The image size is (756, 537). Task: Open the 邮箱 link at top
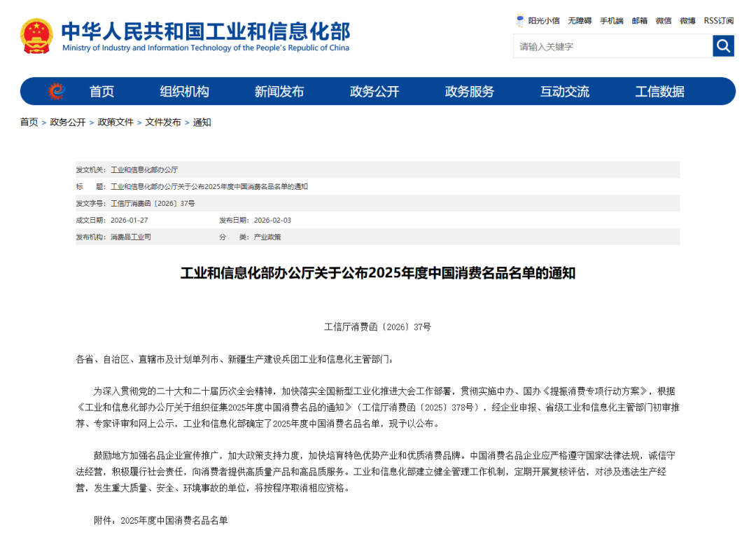(639, 21)
